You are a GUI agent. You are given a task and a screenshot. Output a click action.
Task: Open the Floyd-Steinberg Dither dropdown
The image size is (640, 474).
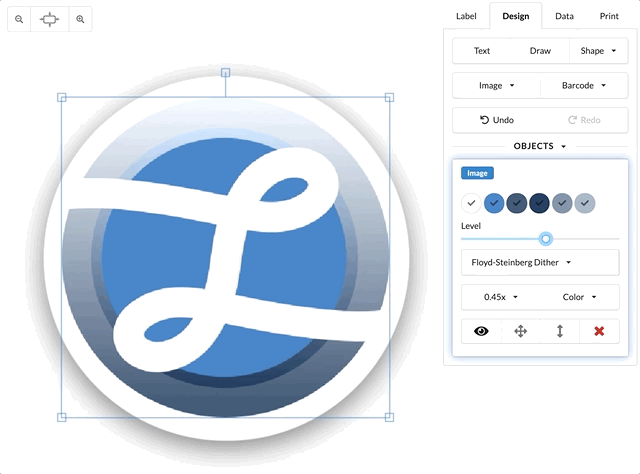(x=540, y=263)
